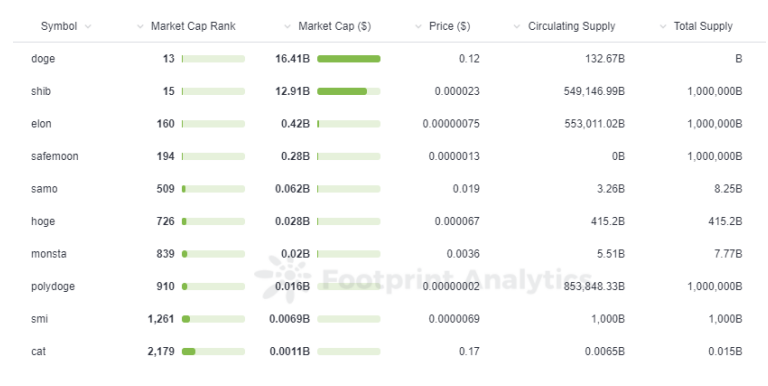This screenshot has width=768, height=386.
Task: Open the safemoon symbol entry
Action: click(x=54, y=156)
